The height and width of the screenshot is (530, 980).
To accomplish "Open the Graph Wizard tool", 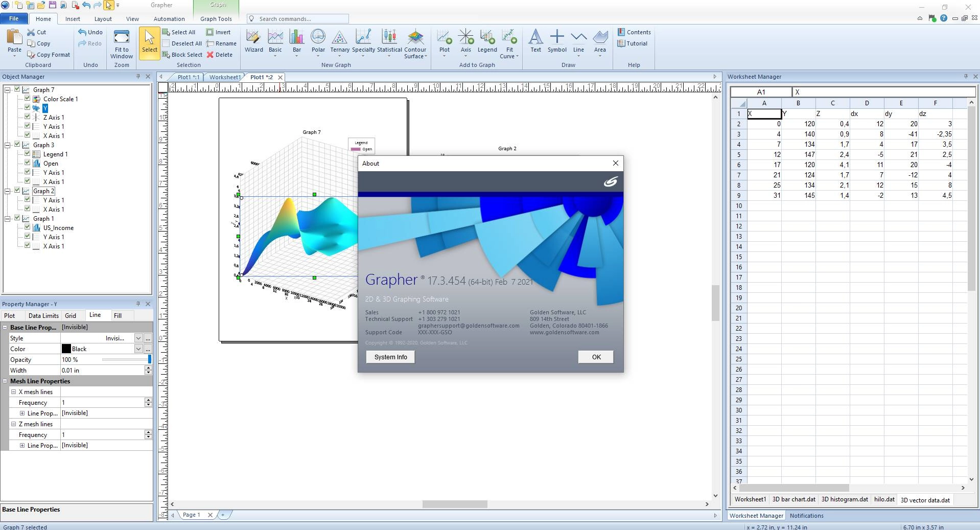I will pyautogui.click(x=253, y=41).
